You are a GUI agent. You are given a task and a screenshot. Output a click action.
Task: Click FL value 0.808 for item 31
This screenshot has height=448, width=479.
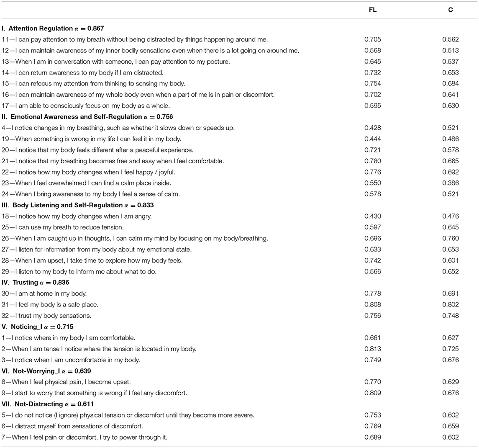(373, 304)
